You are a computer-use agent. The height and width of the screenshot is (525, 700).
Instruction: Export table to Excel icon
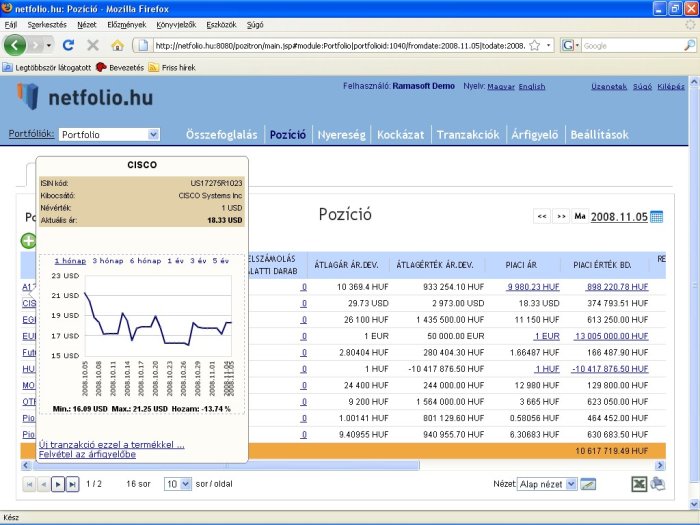click(639, 484)
